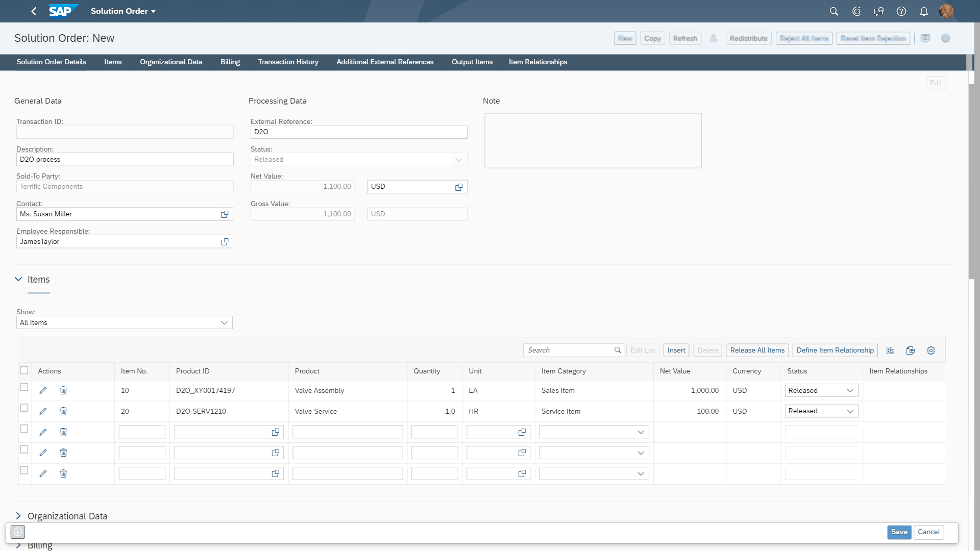
Task: Click Release All Items
Action: tap(757, 350)
